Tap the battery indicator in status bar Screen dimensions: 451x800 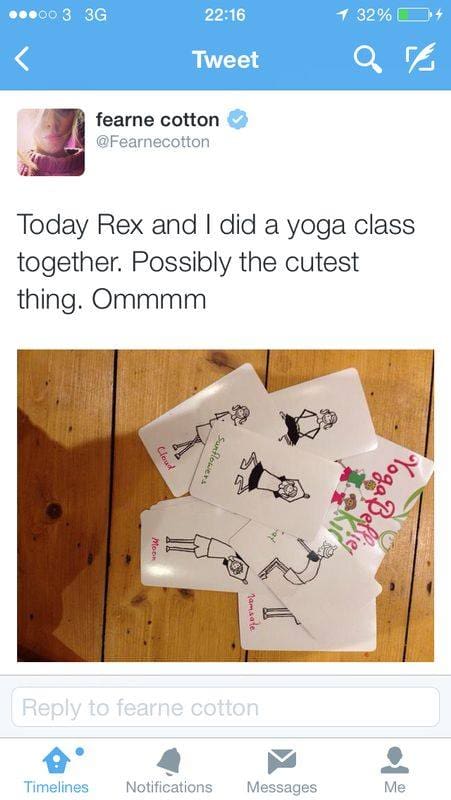(x=414, y=16)
